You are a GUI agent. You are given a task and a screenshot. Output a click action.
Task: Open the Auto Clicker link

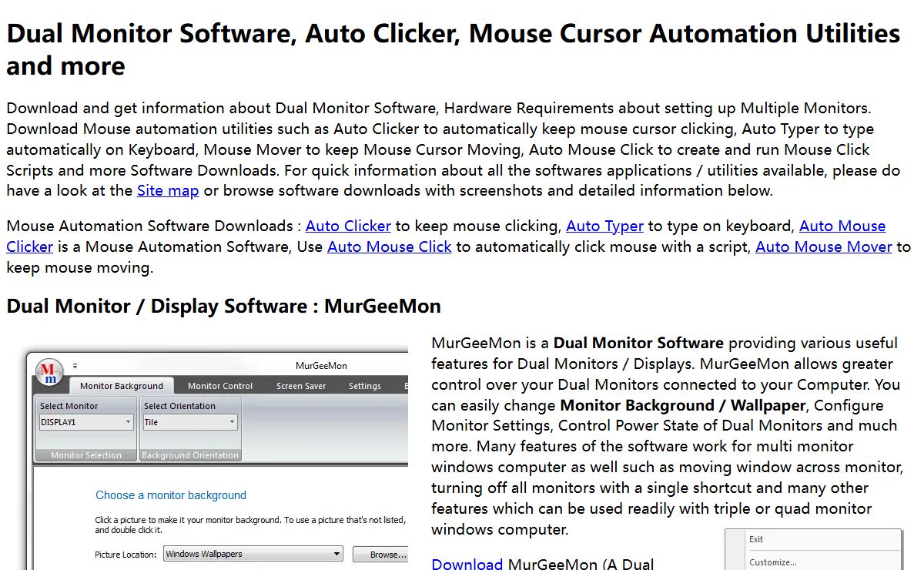point(348,226)
